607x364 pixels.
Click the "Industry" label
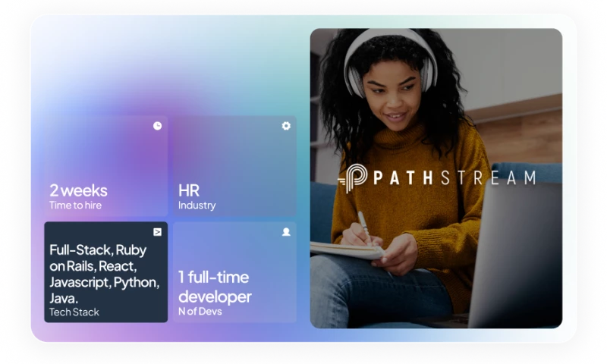pyautogui.click(x=197, y=206)
